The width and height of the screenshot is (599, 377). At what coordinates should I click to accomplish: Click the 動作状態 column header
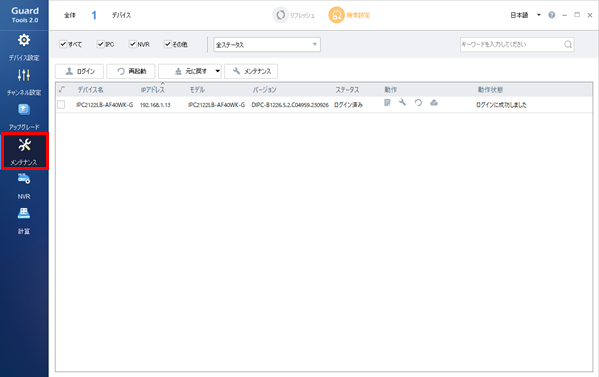point(490,90)
